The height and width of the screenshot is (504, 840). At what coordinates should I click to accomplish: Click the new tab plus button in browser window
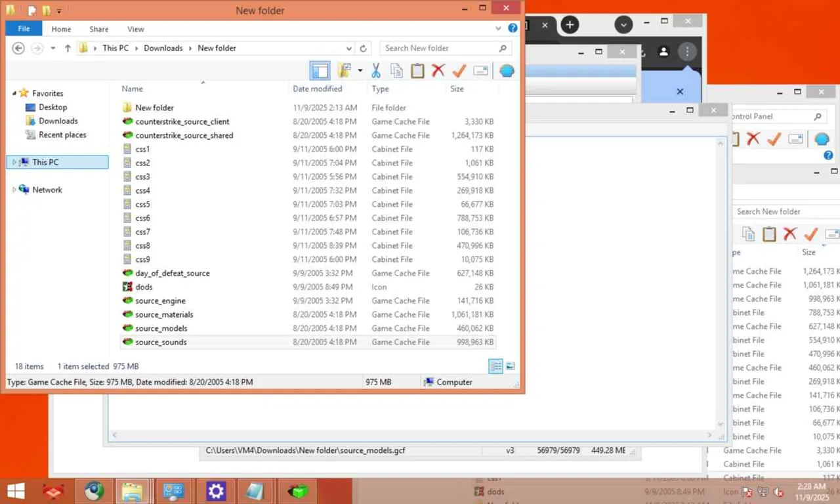click(570, 25)
